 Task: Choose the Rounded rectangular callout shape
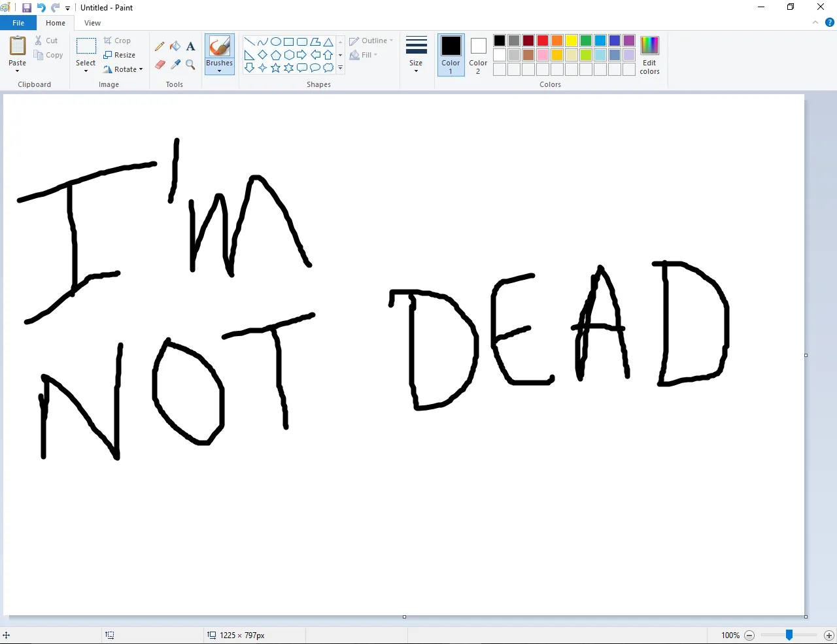pos(302,68)
